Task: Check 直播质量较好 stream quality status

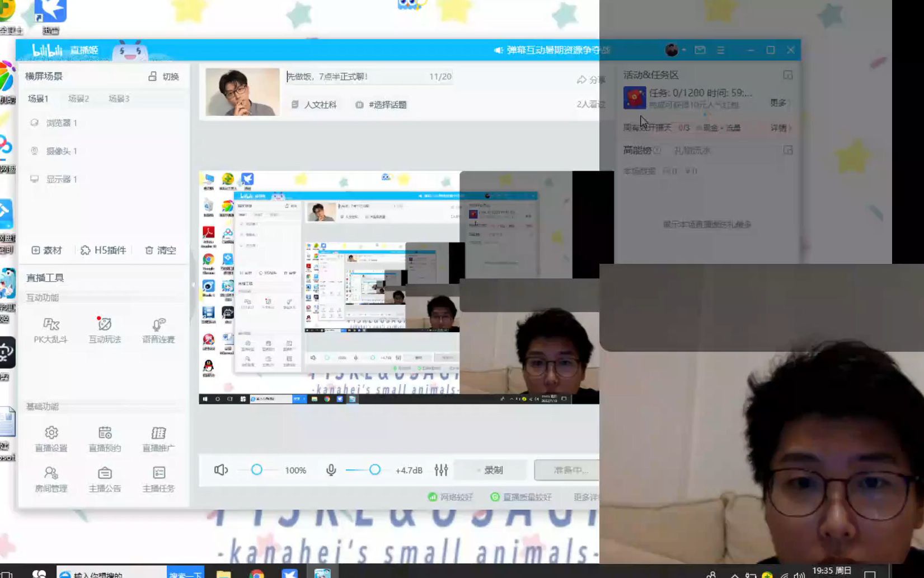Action: point(521,497)
